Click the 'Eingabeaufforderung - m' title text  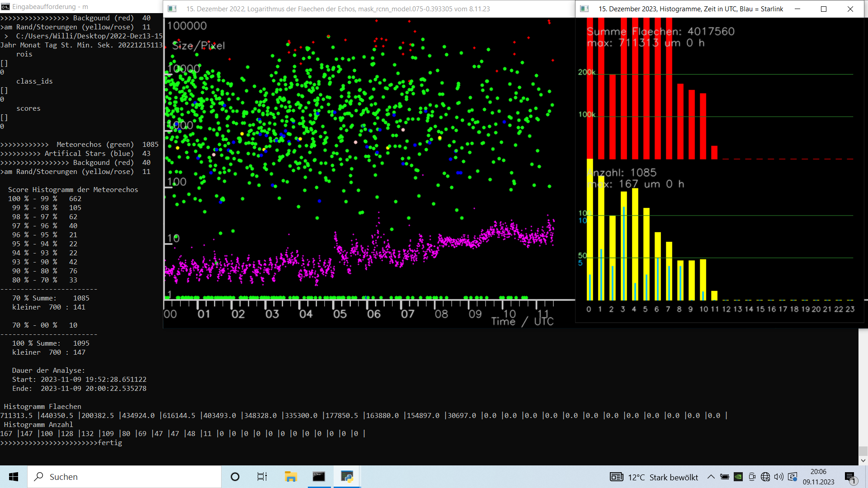pyautogui.click(x=50, y=7)
